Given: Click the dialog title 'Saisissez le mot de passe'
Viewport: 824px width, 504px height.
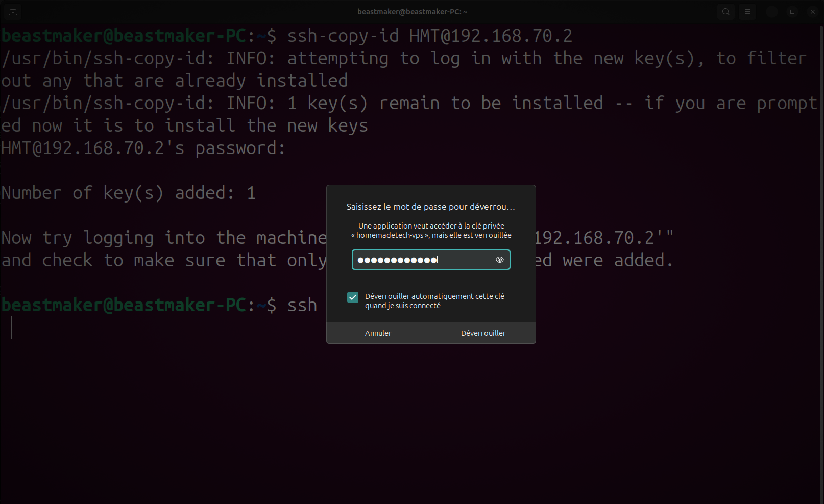Looking at the screenshot, I should pyautogui.click(x=431, y=207).
